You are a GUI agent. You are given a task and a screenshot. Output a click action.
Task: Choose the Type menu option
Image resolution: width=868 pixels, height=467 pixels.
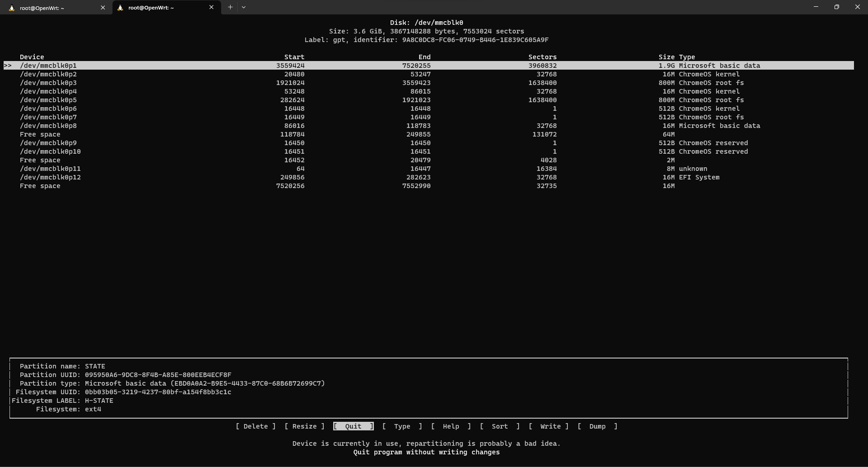pyautogui.click(x=402, y=426)
